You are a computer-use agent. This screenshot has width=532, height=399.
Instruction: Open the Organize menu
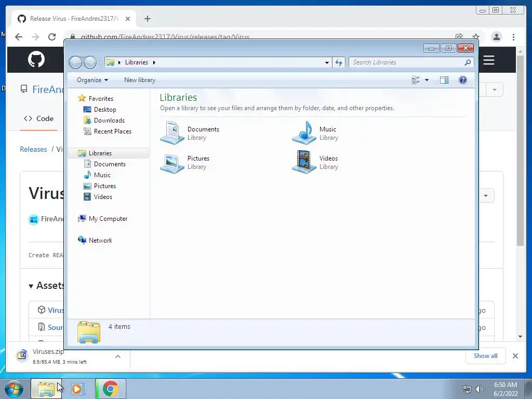pos(92,80)
